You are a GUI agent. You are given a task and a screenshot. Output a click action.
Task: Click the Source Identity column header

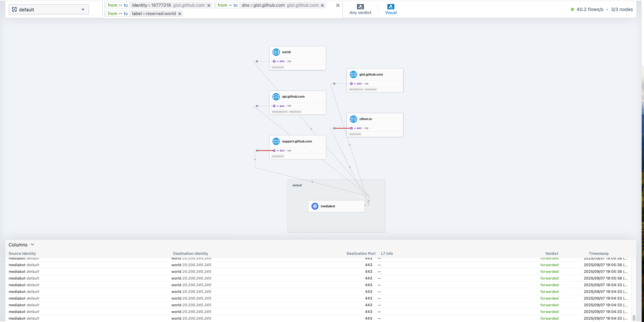pyautogui.click(x=22, y=253)
